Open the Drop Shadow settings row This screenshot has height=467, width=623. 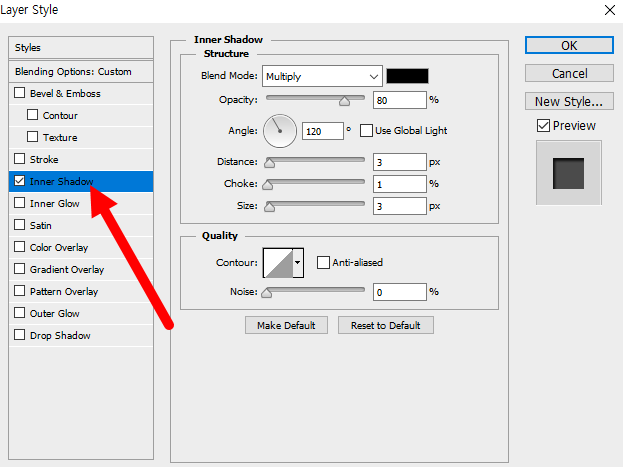(x=81, y=335)
